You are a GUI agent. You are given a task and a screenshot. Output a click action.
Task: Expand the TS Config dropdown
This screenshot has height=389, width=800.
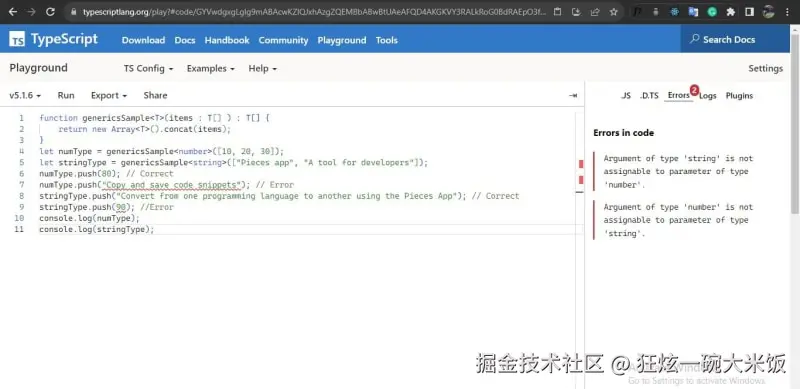(148, 68)
